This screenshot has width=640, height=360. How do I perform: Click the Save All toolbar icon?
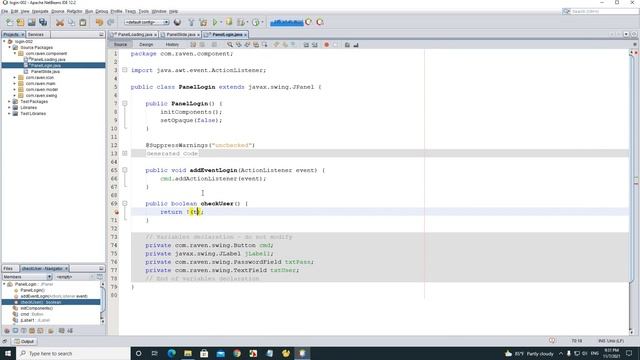pos(43,22)
